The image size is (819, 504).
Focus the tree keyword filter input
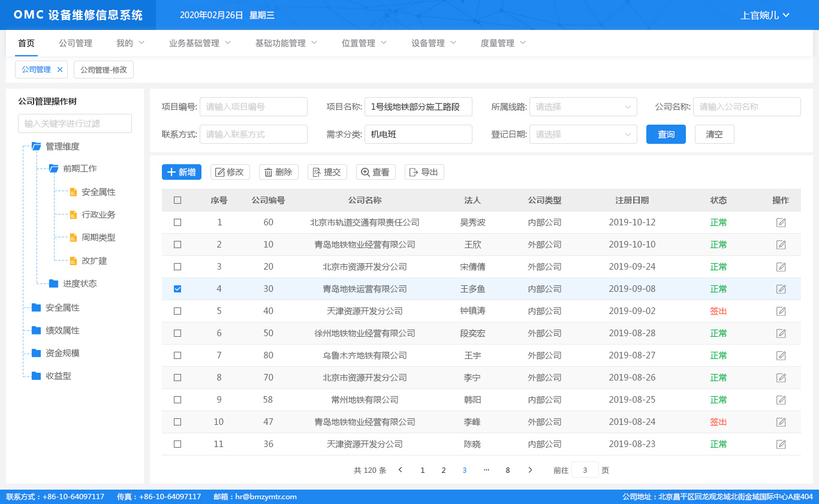(75, 123)
